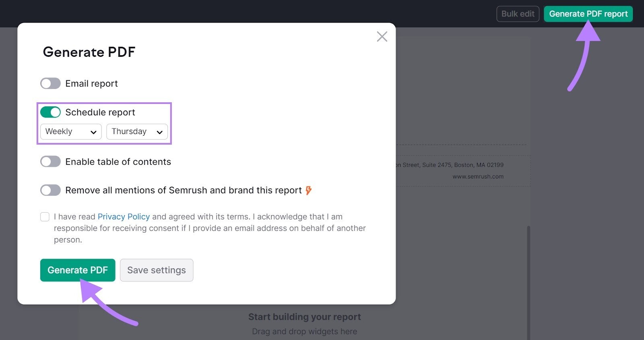This screenshot has height=340, width=644.
Task: Check the Privacy Policy agreement checkbox
Action: pos(45,217)
